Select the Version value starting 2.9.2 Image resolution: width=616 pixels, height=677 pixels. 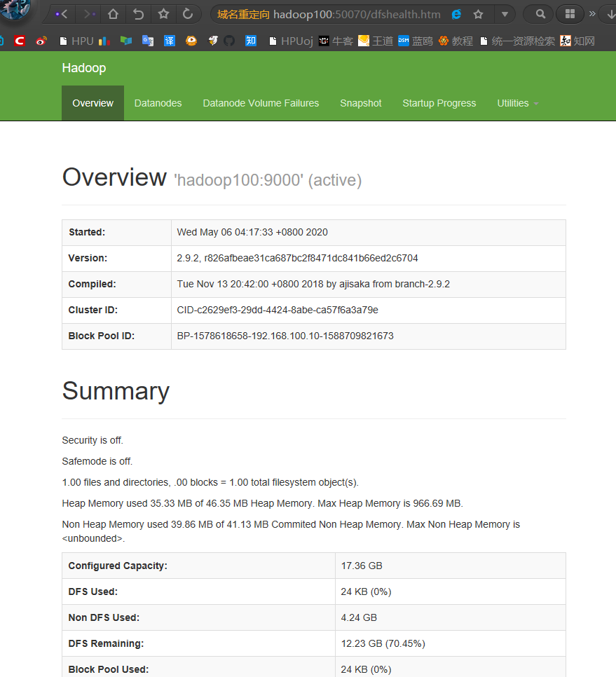point(297,258)
